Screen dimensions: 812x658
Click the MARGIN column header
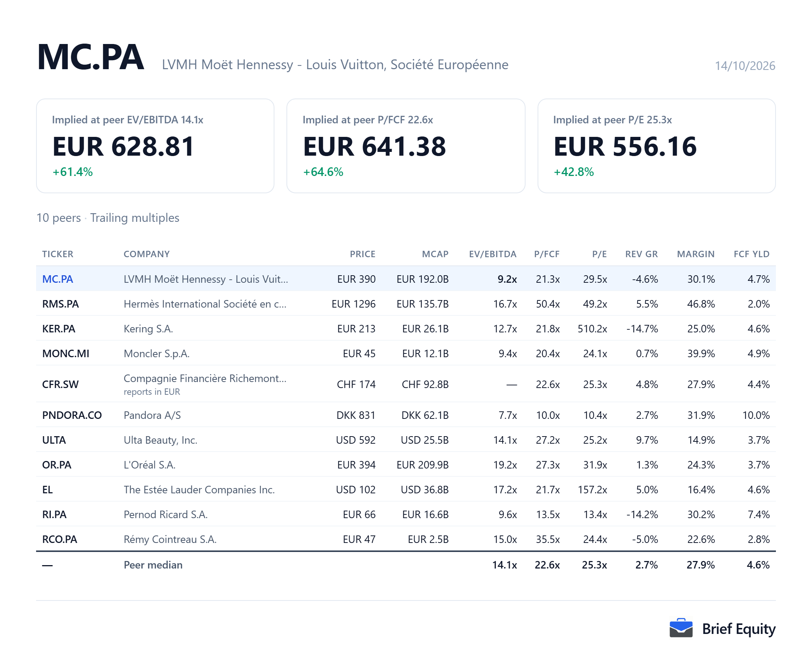pyautogui.click(x=696, y=254)
